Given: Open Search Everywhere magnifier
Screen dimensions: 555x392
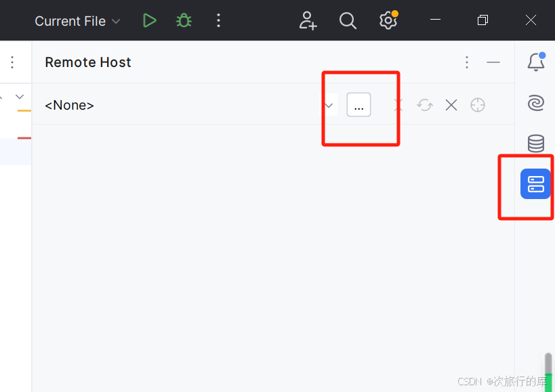Looking at the screenshot, I should pos(348,20).
